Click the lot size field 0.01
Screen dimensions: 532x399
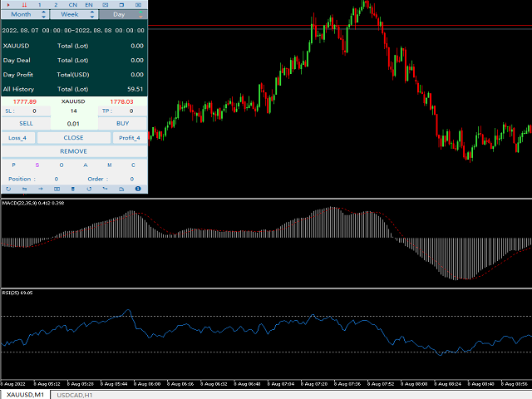click(x=73, y=124)
